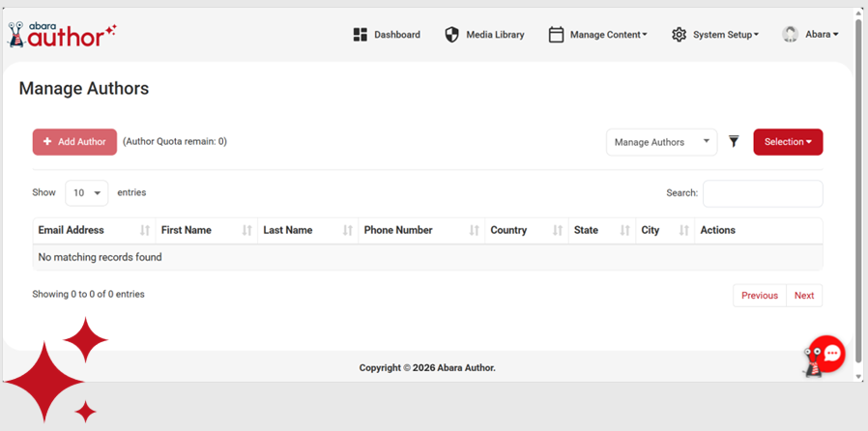This screenshot has height=431, width=868.
Task: Sort by First Name column
Action: [x=205, y=230]
